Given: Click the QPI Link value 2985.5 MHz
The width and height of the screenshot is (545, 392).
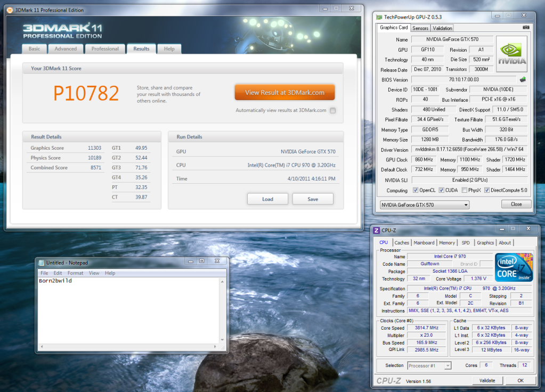Looking at the screenshot, I should (427, 349).
